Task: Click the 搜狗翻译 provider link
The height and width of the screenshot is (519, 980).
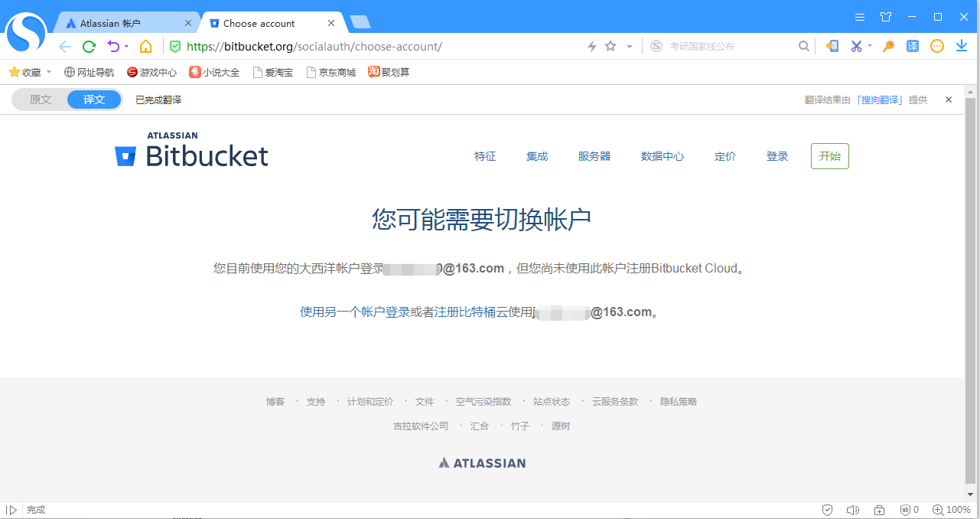Action: pyautogui.click(x=880, y=100)
